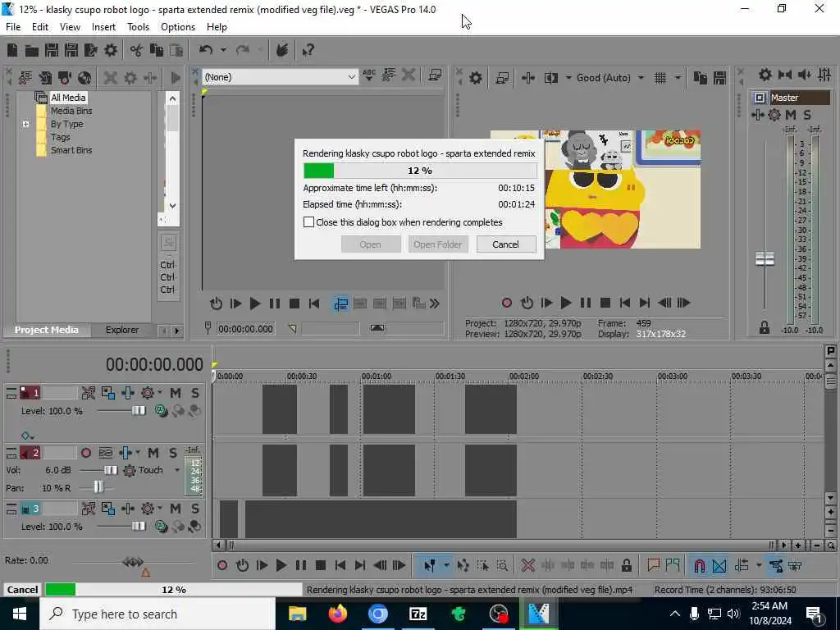Click the status bar Cancel button
The height and width of the screenshot is (630, 840).
[22, 589]
